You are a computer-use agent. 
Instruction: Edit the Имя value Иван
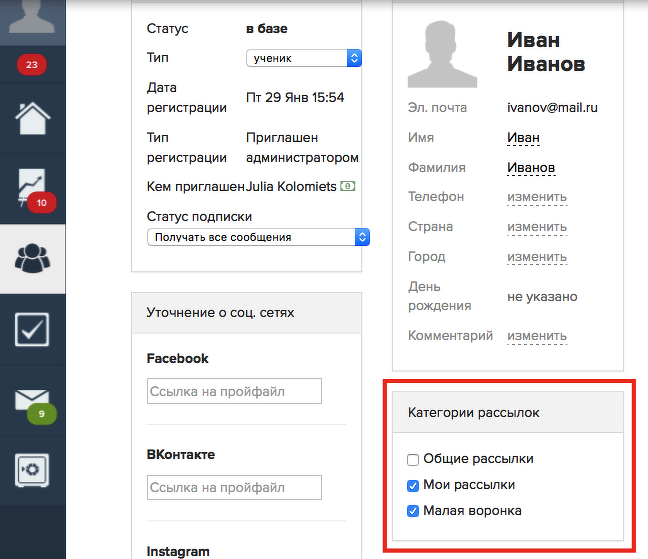[523, 138]
